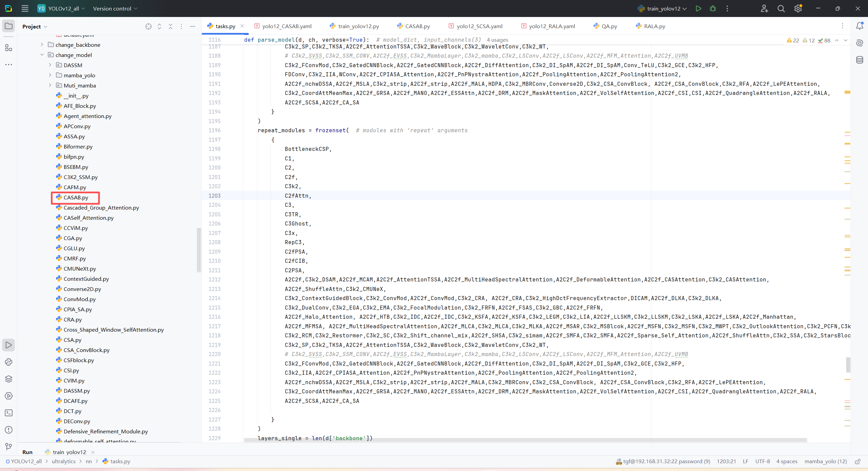Switch to the RALA.py editor tab
Viewport: 868px width, 471px height.
pyautogui.click(x=654, y=26)
